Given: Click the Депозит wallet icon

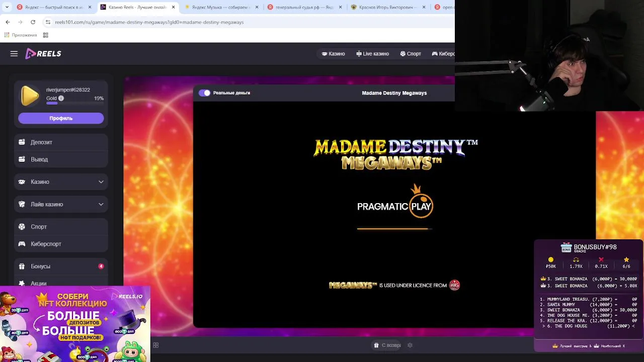Looking at the screenshot, I should 22,142.
